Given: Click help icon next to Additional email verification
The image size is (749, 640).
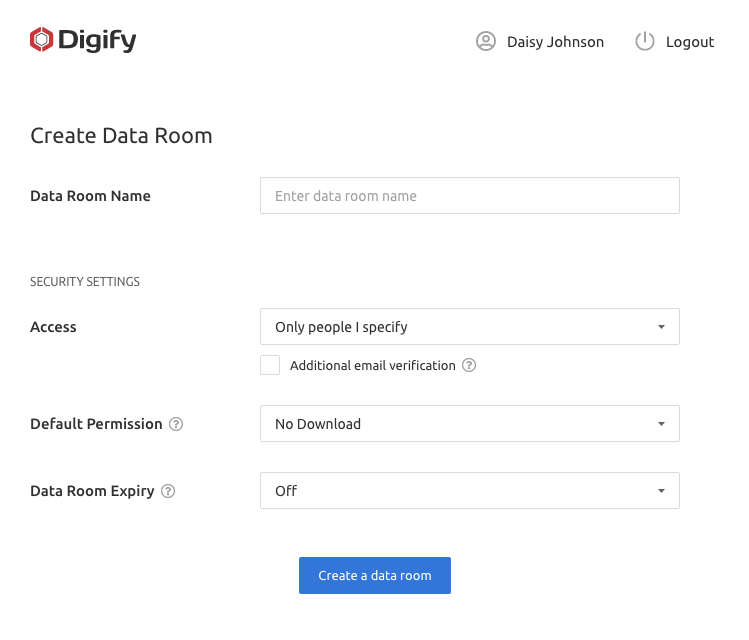Looking at the screenshot, I should tap(469, 366).
